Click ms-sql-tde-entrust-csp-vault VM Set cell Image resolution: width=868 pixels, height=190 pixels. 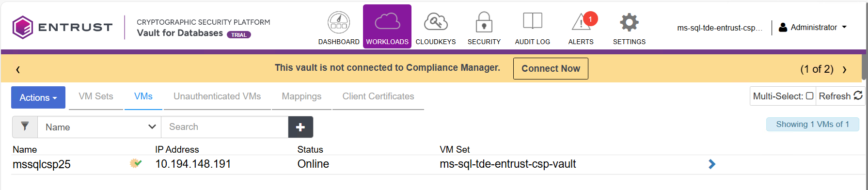tap(507, 164)
